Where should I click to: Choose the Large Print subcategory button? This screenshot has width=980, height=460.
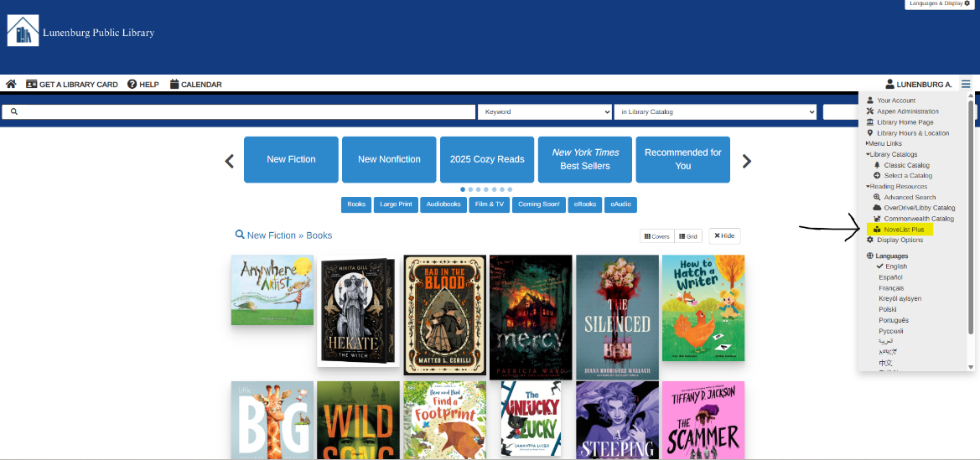click(x=397, y=204)
